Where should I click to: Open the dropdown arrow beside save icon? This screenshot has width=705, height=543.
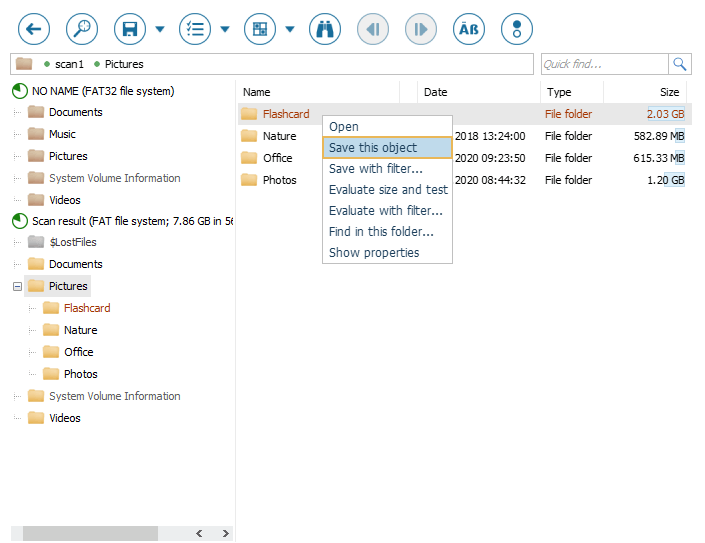(x=160, y=29)
